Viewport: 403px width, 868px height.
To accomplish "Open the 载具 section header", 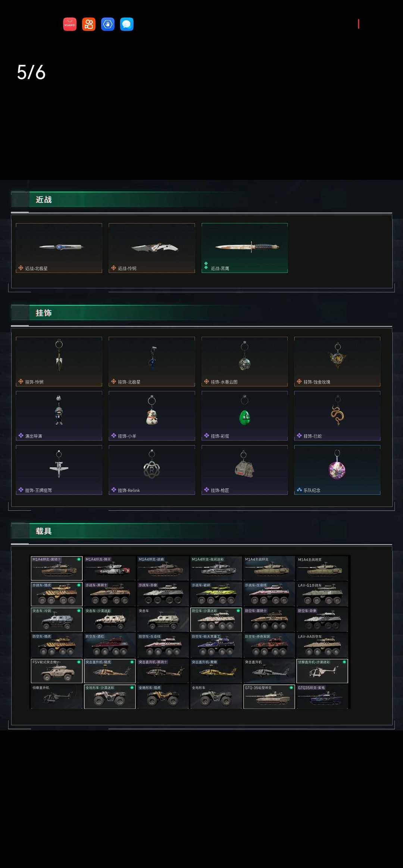I will tap(44, 531).
